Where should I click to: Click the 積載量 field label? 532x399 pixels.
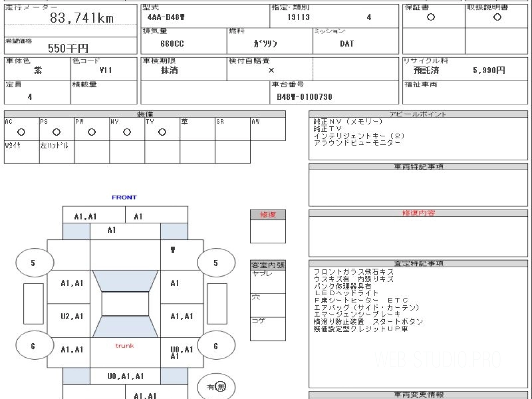pyautogui.click(x=84, y=84)
